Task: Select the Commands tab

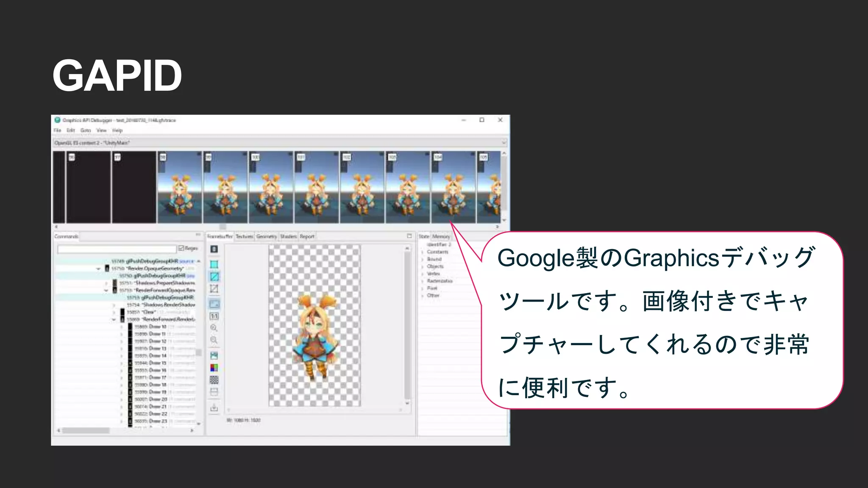Action: 67,236
